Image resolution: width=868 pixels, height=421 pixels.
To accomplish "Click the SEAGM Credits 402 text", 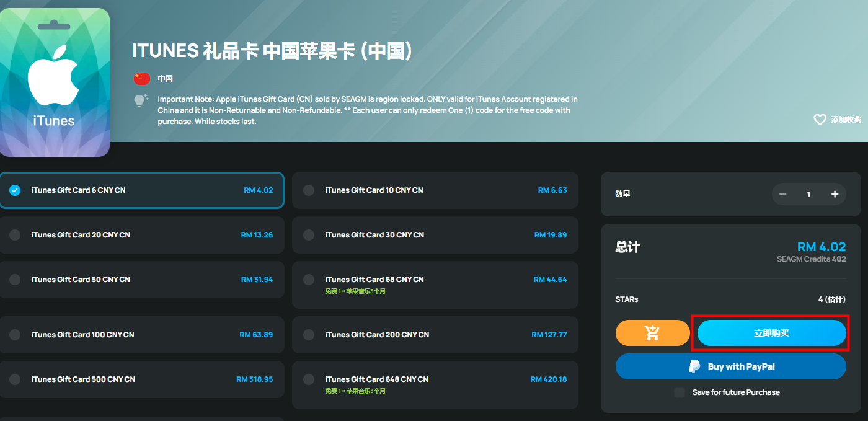I will (812, 259).
